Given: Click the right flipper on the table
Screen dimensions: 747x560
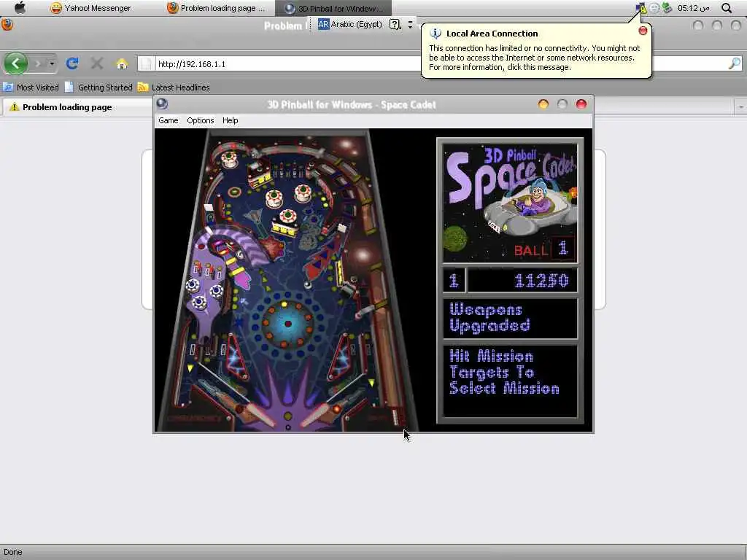Looking at the screenshot, I should click(321, 414).
